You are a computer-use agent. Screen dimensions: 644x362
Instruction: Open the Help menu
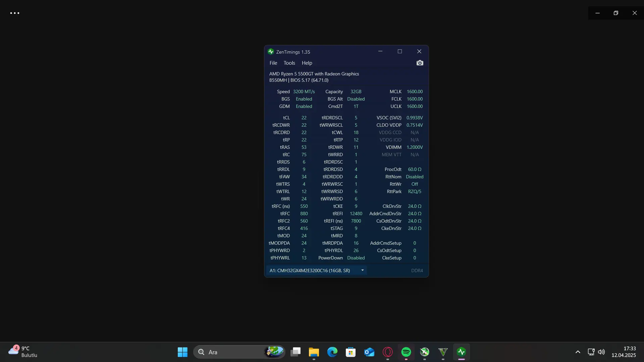tap(307, 63)
